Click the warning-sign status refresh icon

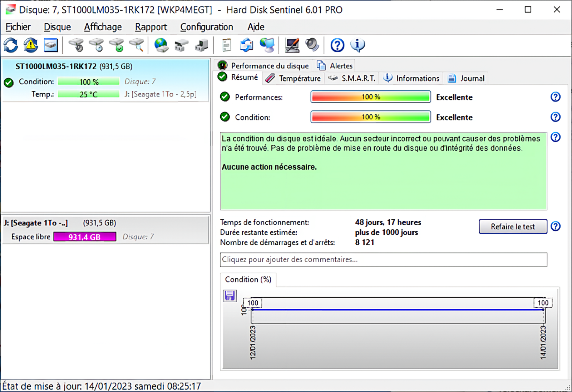pos(31,45)
